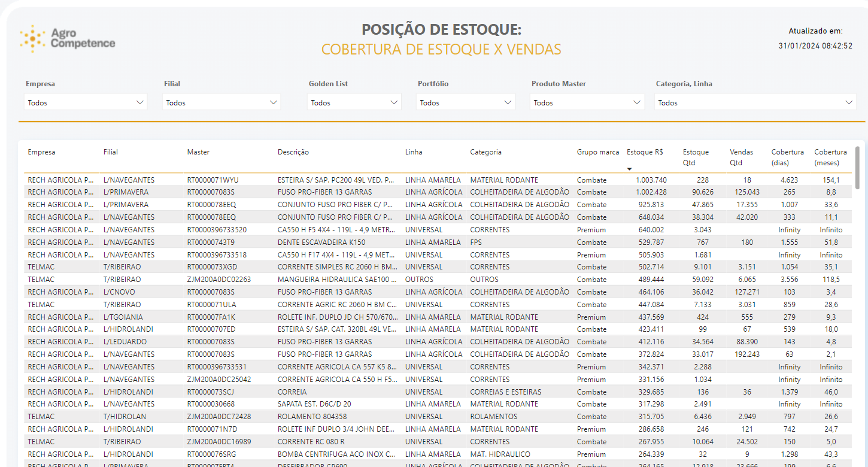Click the table vertical scrollbar thumb
Screen dimensions: 868x467
pyautogui.click(x=858, y=168)
